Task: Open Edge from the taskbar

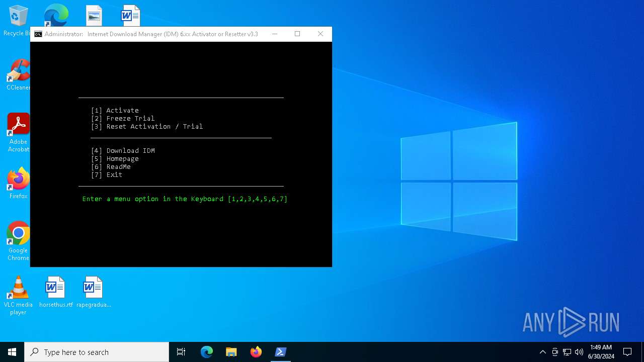Action: point(207,352)
